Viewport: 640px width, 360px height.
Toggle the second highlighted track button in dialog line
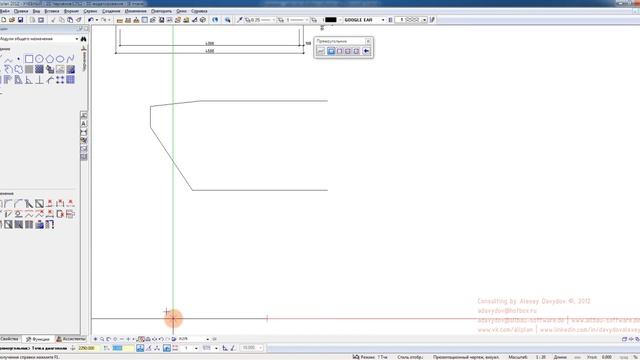167,348
